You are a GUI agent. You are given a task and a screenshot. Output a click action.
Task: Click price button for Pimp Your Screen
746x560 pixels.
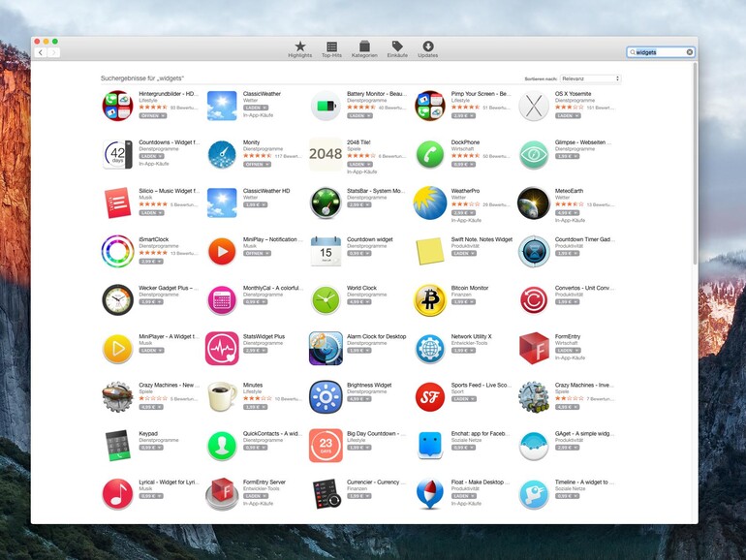[463, 115]
